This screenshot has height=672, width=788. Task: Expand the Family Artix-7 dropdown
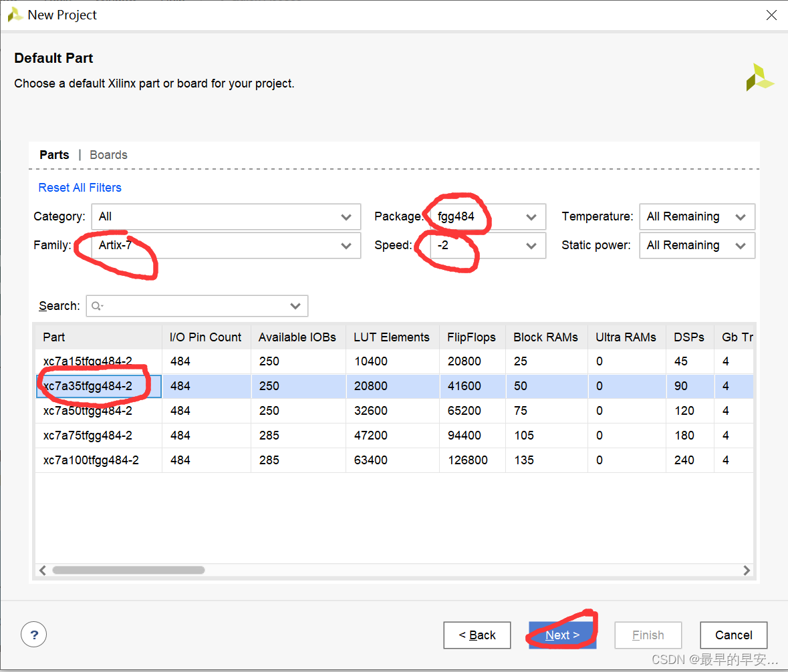tap(226, 245)
